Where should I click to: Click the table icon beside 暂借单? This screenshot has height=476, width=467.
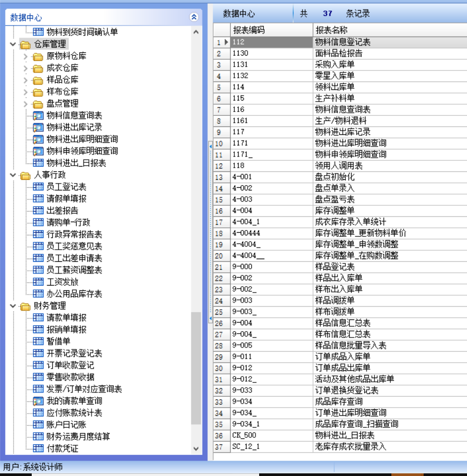(x=38, y=341)
